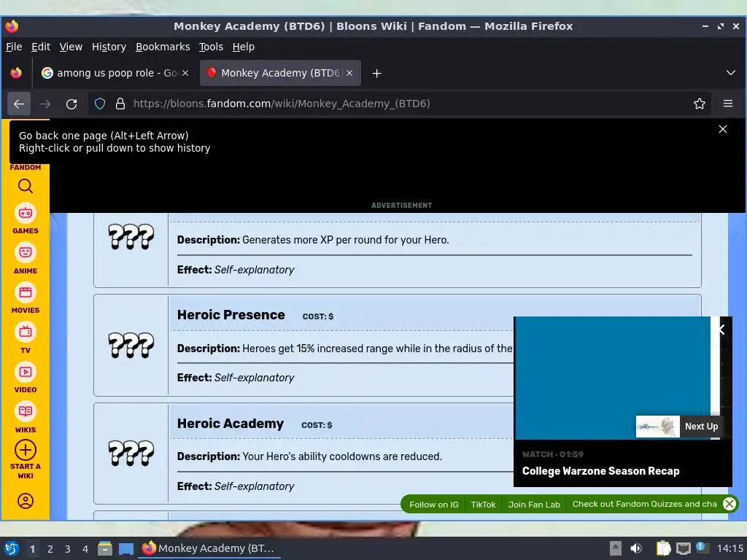Screen dimensions: 747x560
Task: Dismiss the advertisement banner with its X
Action: [x=723, y=129]
